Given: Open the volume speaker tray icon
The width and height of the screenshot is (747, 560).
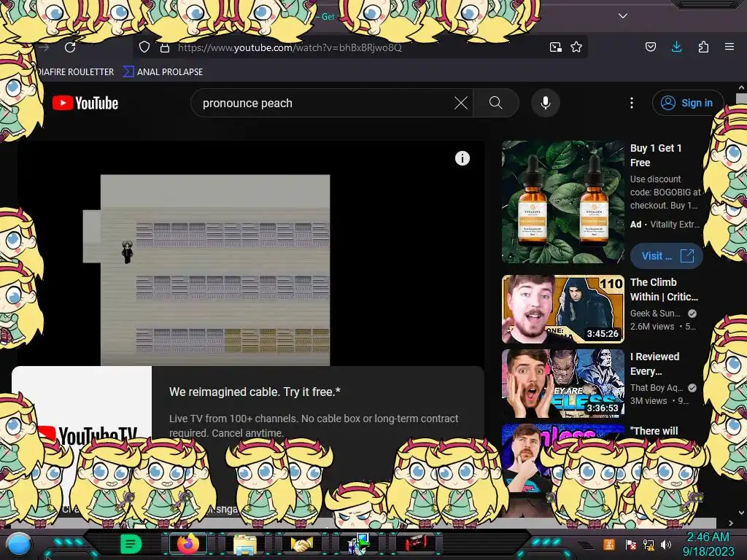Looking at the screenshot, I should tap(666, 544).
